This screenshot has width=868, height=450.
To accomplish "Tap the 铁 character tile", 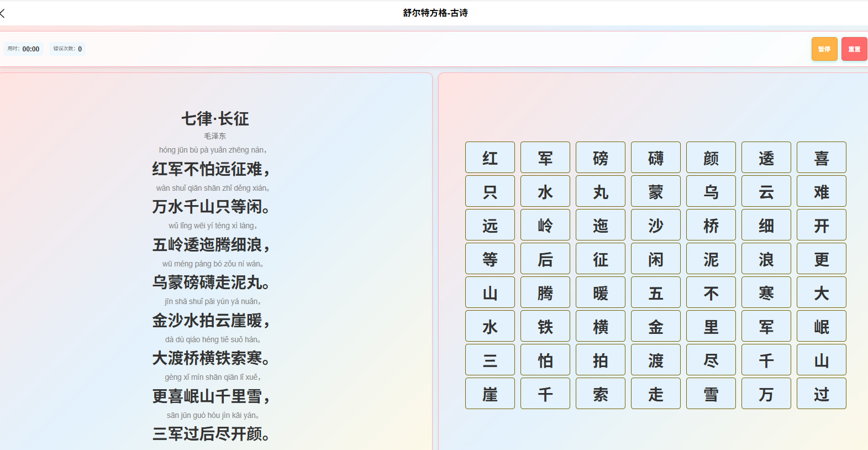I will tap(545, 326).
